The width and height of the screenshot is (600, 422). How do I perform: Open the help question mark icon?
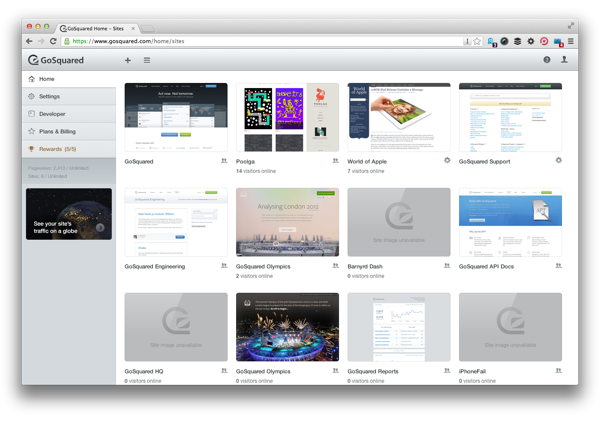coord(547,60)
